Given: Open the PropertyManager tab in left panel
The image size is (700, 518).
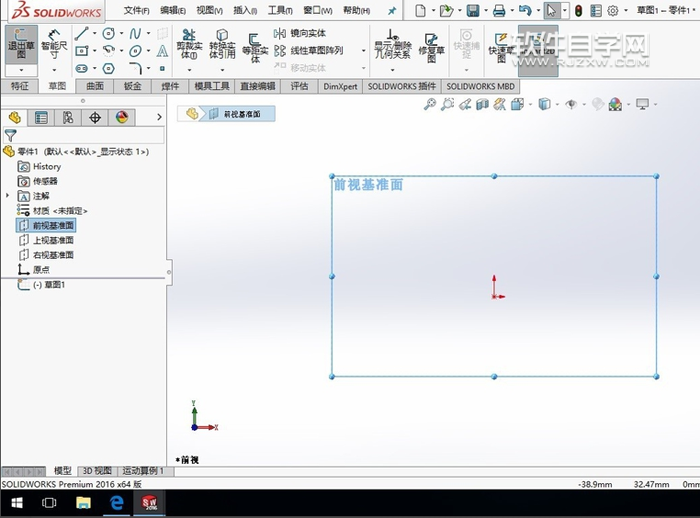Looking at the screenshot, I should click(41, 117).
